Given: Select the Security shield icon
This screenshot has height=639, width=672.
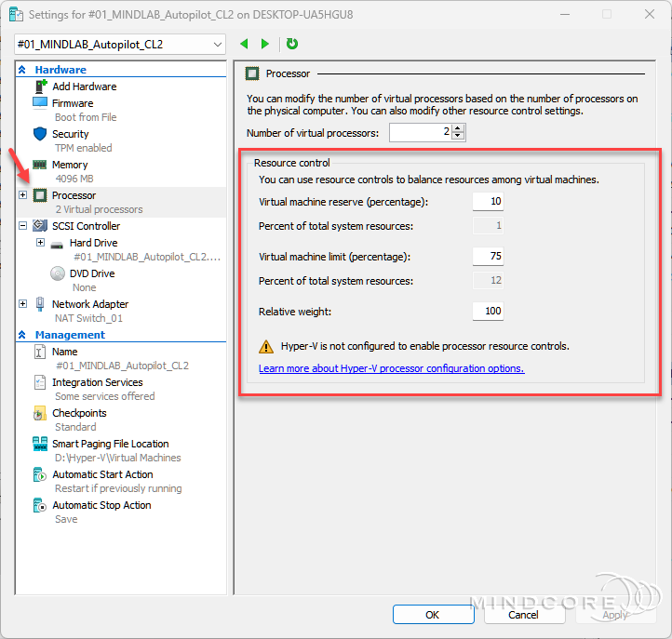Looking at the screenshot, I should 40,134.
